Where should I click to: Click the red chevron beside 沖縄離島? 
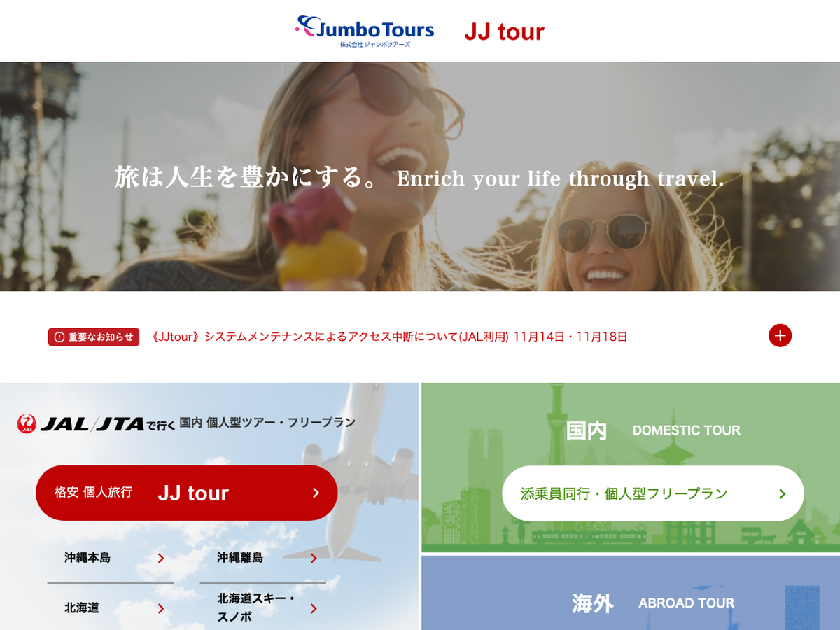coord(314,558)
